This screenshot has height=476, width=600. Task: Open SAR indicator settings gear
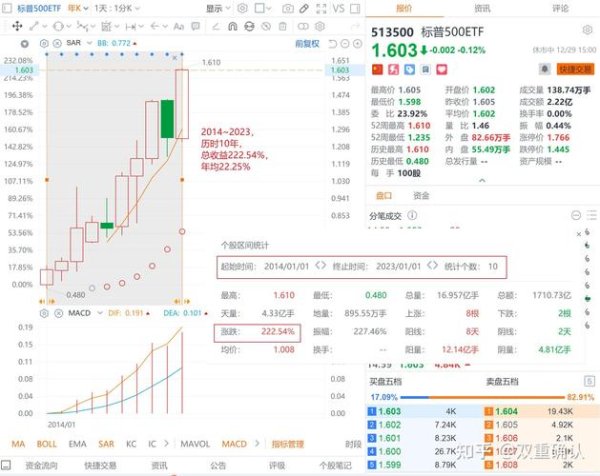coord(44,43)
